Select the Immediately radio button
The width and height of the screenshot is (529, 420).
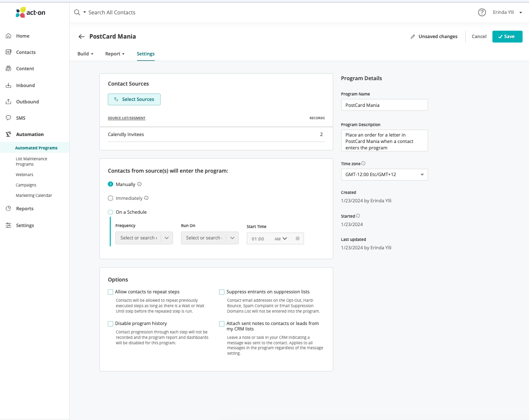(110, 198)
